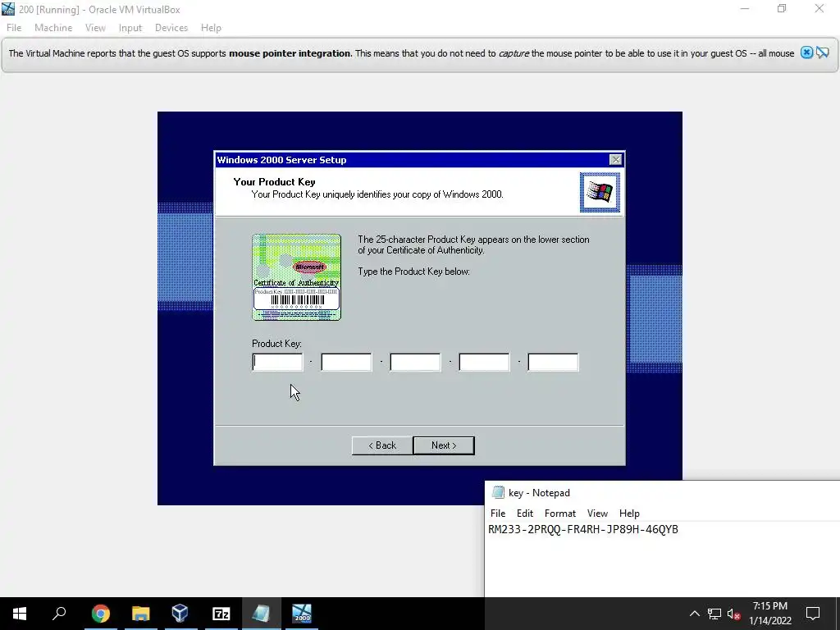
Task: Click the Back button in Setup
Action: pos(382,445)
